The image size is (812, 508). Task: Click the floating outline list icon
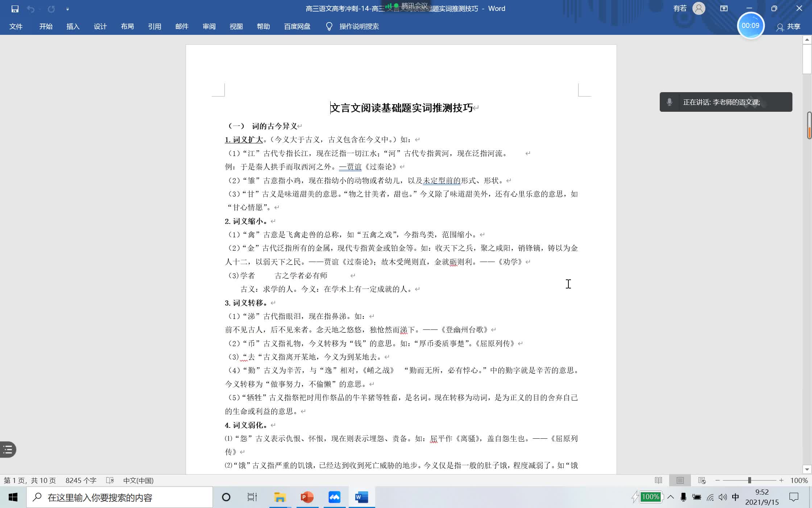click(x=8, y=450)
